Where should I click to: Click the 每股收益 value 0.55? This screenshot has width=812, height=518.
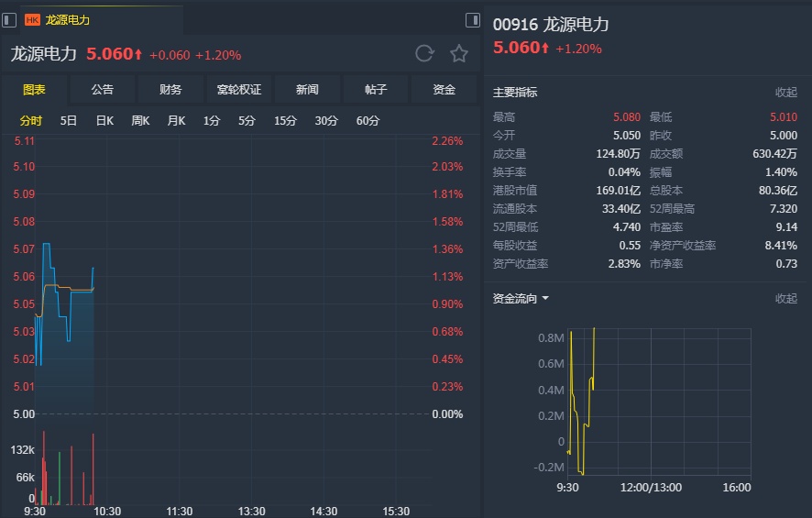[630, 245]
